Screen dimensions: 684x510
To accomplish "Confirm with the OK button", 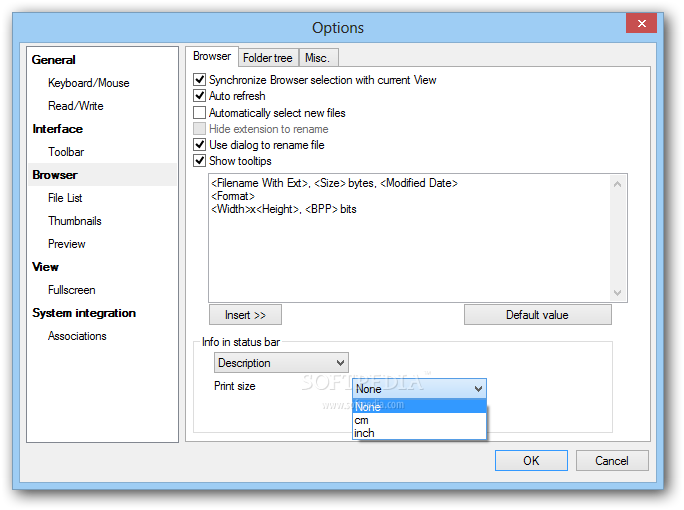I will [531, 461].
